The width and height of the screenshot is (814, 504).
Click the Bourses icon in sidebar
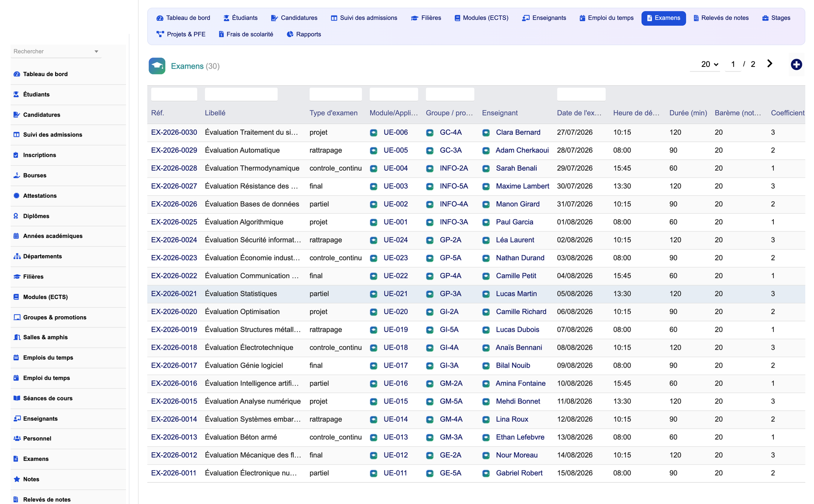pyautogui.click(x=17, y=175)
